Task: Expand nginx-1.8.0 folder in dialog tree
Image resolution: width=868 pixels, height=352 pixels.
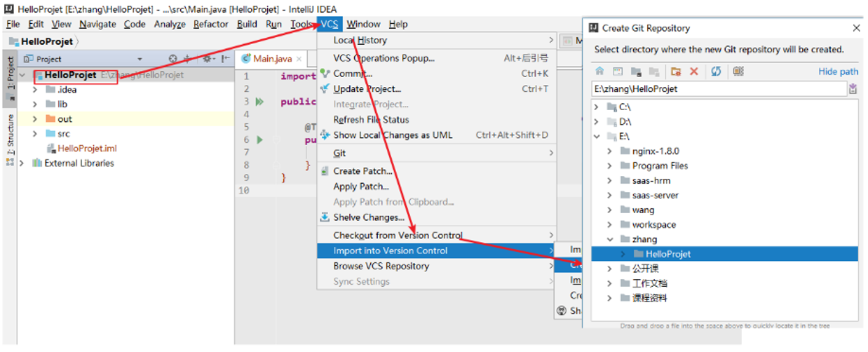Action: click(x=610, y=151)
